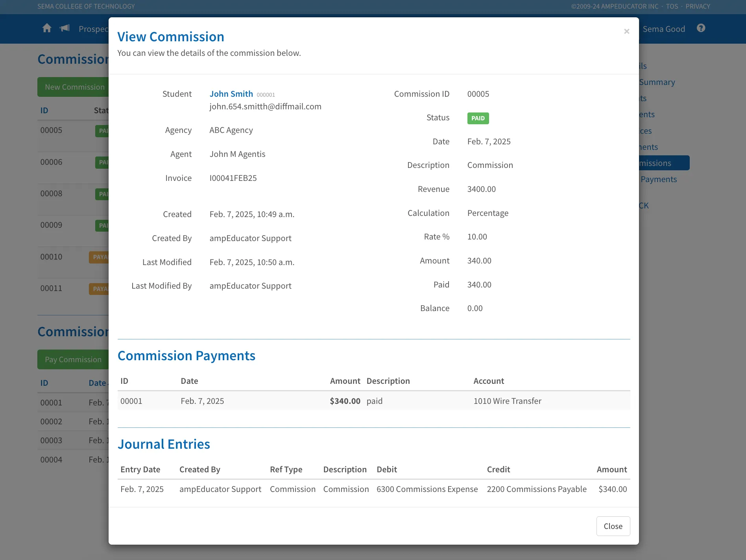This screenshot has height=560, width=746.
Task: Open the PRIVACY link in header
Action: 698,6
